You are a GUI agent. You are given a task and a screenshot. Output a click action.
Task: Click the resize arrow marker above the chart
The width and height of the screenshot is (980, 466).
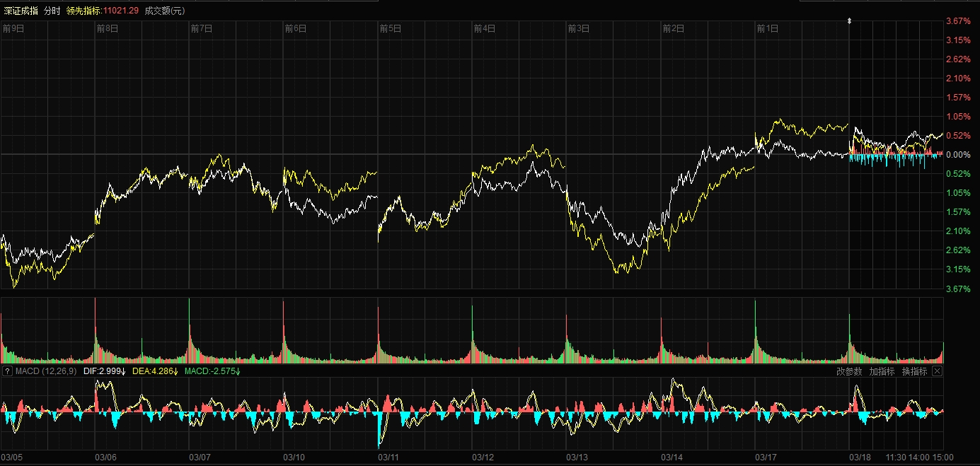tap(849, 21)
